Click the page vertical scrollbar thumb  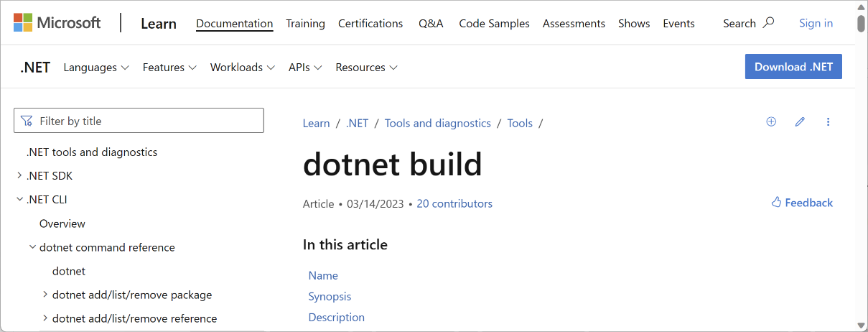click(x=862, y=24)
